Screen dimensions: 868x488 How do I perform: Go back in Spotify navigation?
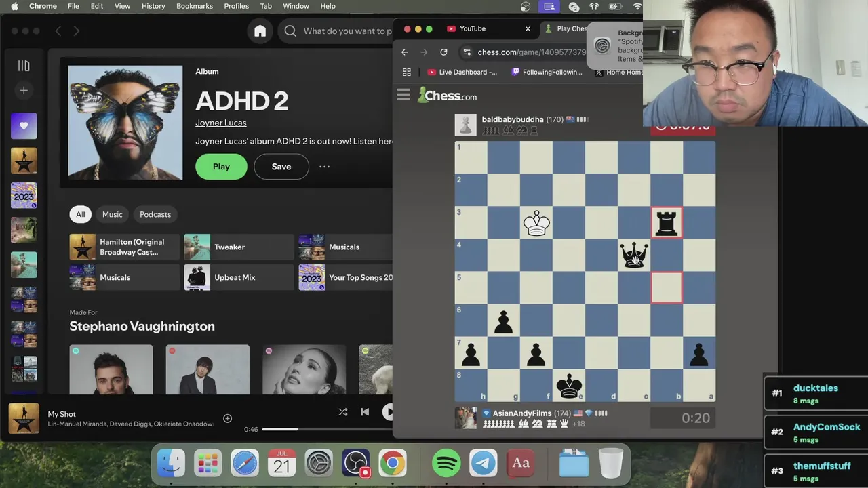58,31
